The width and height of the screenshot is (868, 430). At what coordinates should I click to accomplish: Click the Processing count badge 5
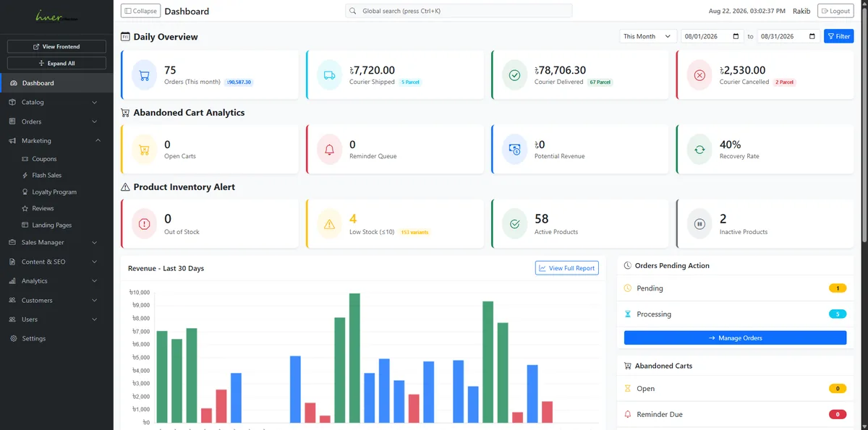[838, 314]
